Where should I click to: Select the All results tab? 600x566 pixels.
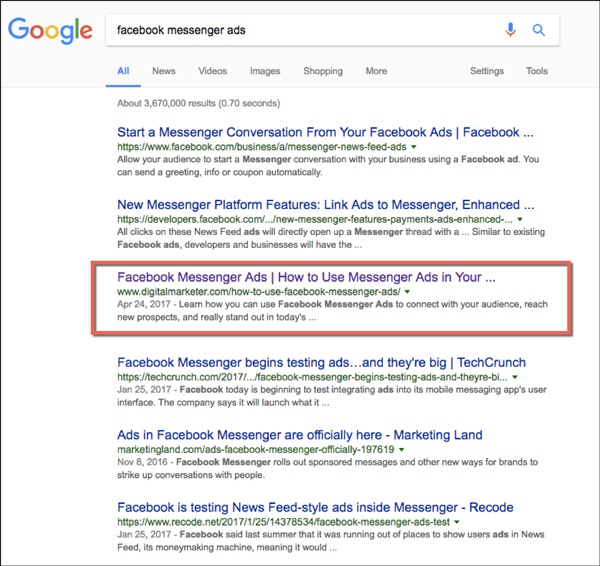coord(123,71)
